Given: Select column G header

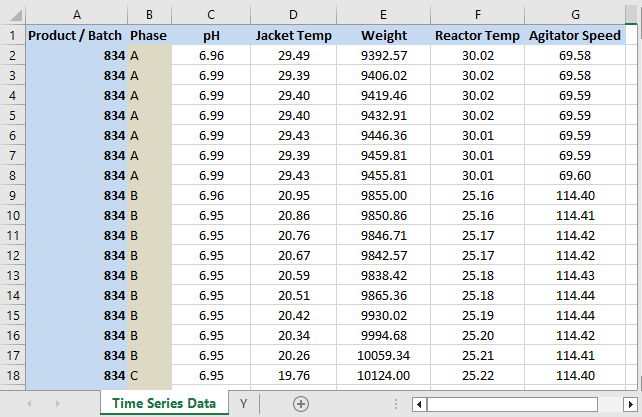Looking at the screenshot, I should (x=574, y=15).
